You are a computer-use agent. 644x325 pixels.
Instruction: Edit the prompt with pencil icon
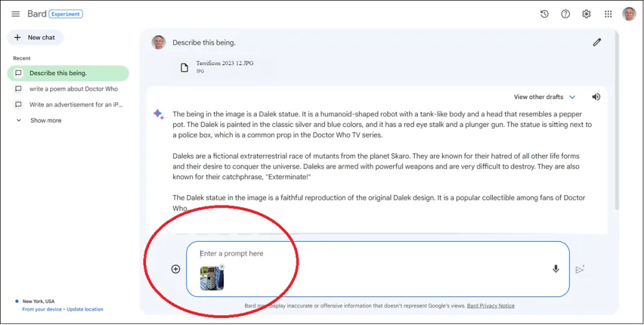(x=597, y=42)
